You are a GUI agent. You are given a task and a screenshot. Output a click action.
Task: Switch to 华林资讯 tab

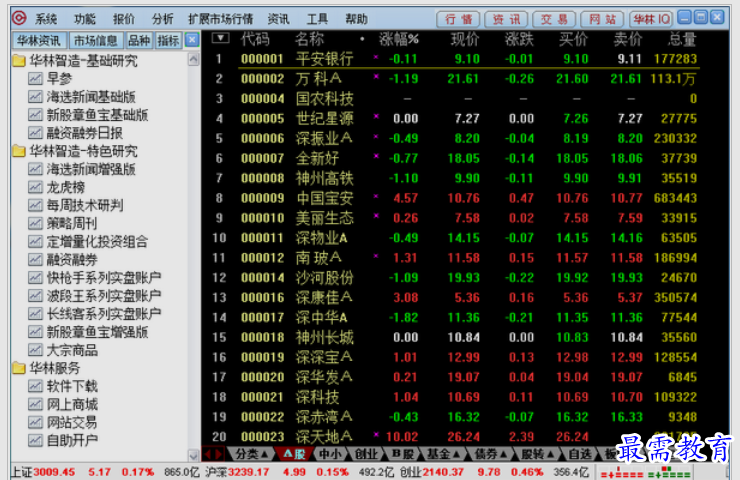point(39,41)
